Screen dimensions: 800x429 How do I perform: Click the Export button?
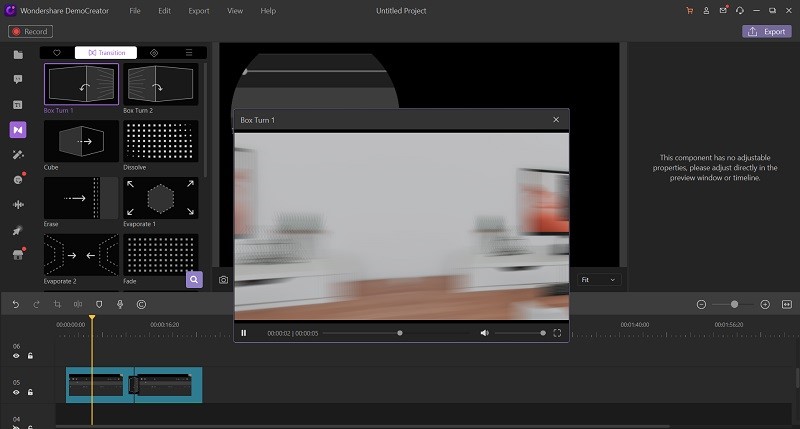coord(767,32)
